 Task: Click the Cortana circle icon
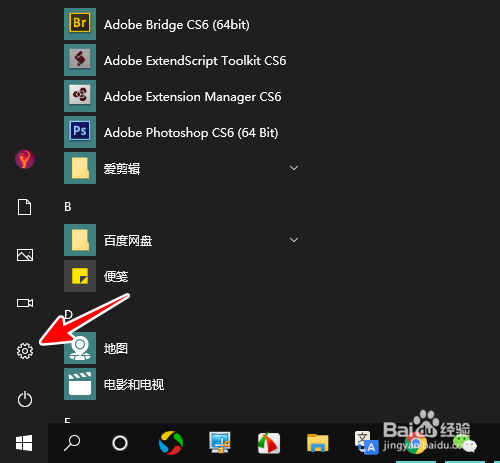coord(120,443)
